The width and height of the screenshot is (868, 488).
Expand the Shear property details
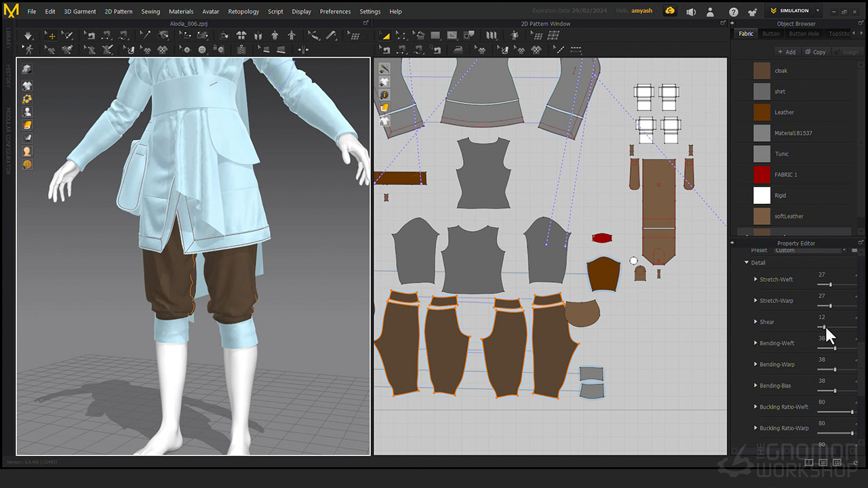coord(755,322)
